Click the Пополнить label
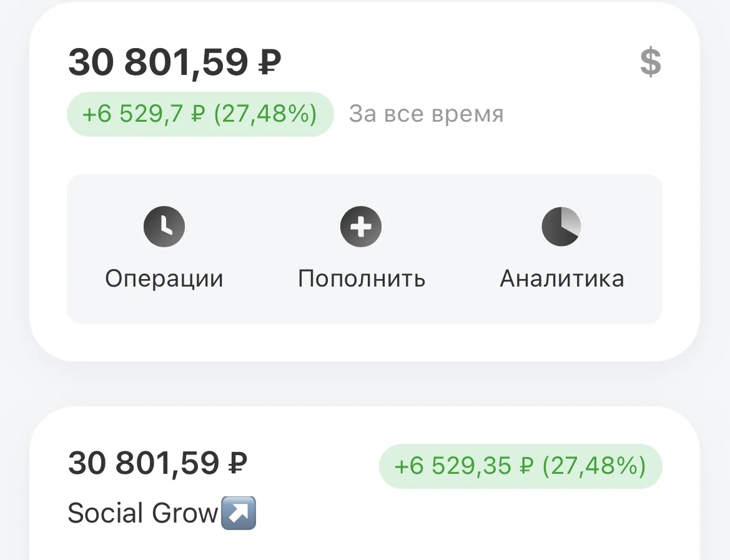The image size is (730, 560). [362, 279]
